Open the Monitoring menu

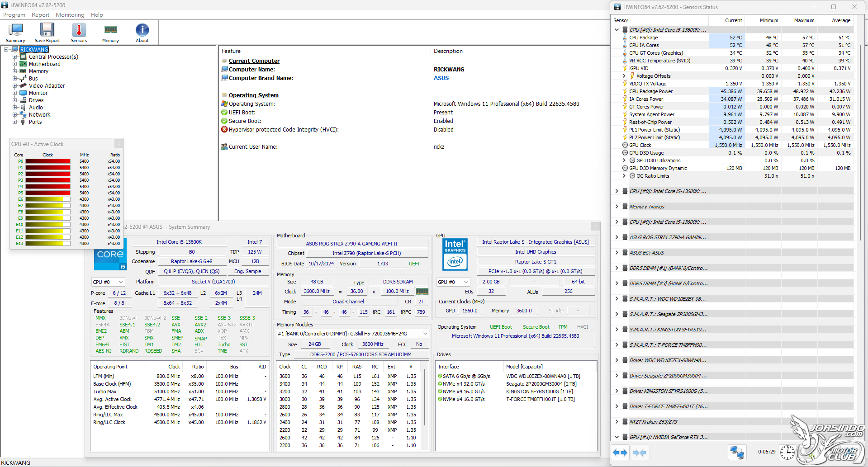coord(70,15)
